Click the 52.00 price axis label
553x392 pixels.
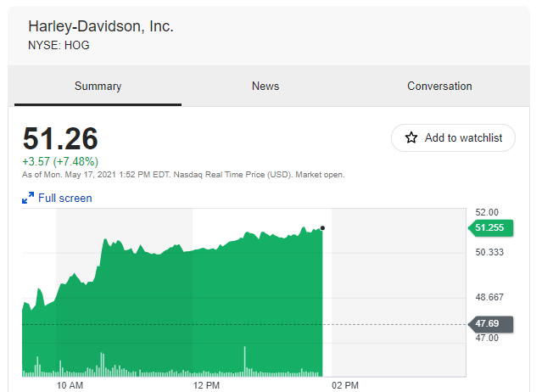pos(487,212)
